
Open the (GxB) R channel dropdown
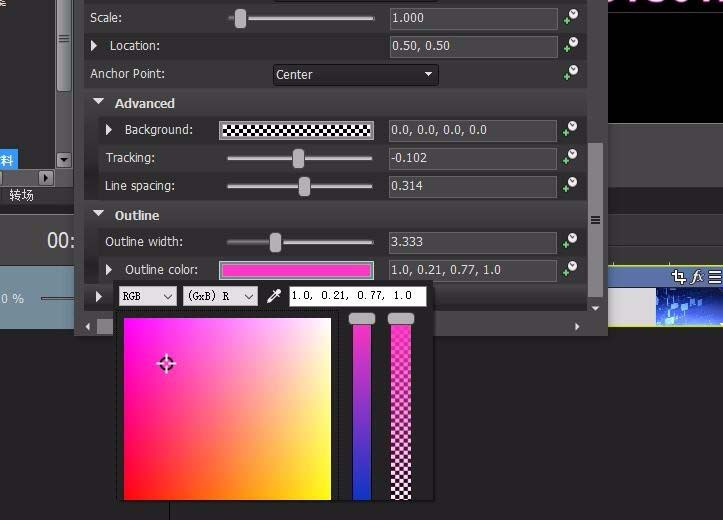tap(220, 296)
